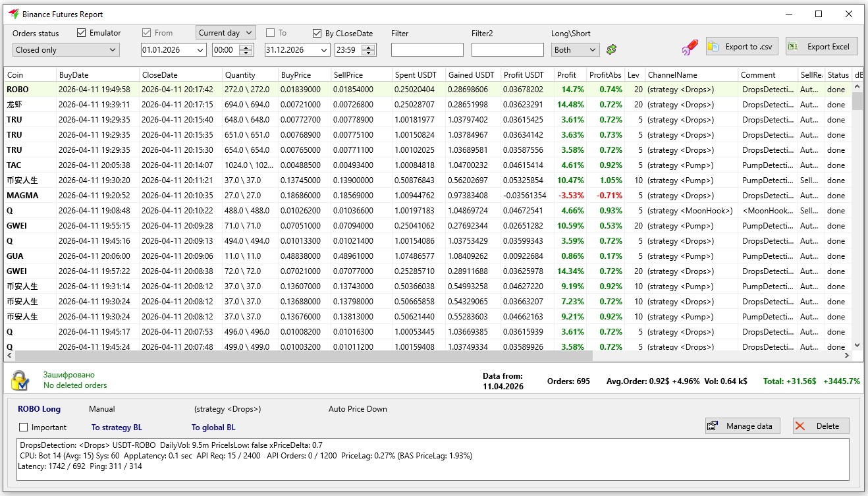Click the padlock encryption icon
Screen dimensions: 868x496
coord(20,380)
